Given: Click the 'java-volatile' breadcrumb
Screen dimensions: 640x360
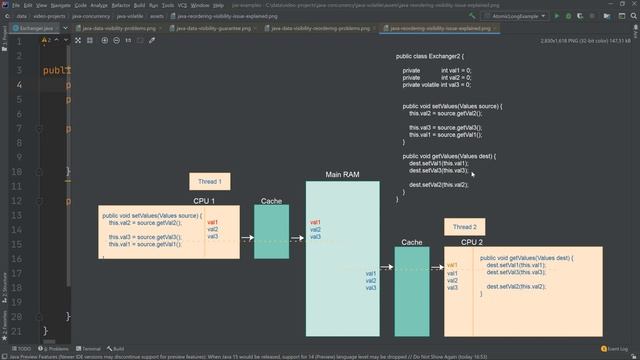Looking at the screenshot, I should (130, 16).
